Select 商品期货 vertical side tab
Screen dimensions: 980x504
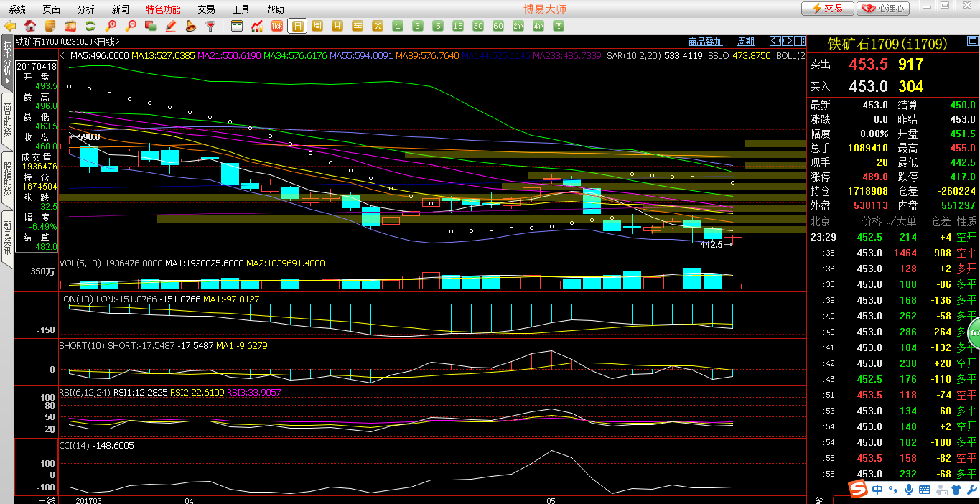point(7,121)
